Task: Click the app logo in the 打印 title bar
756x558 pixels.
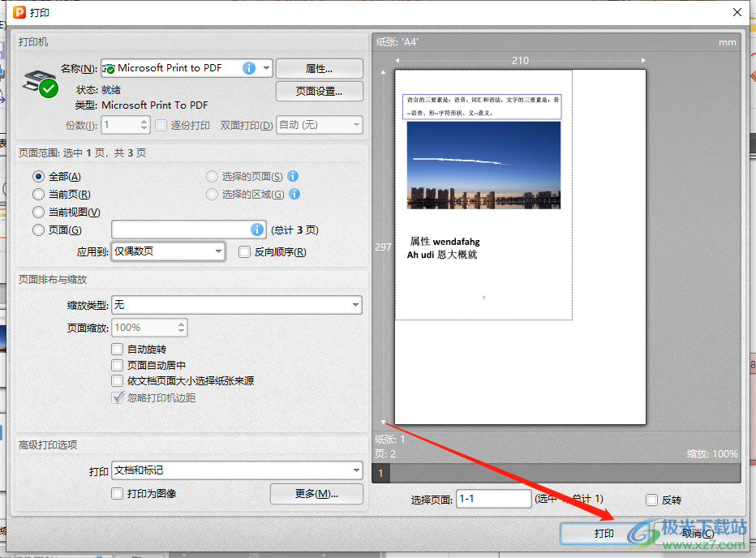Action: pos(19,12)
